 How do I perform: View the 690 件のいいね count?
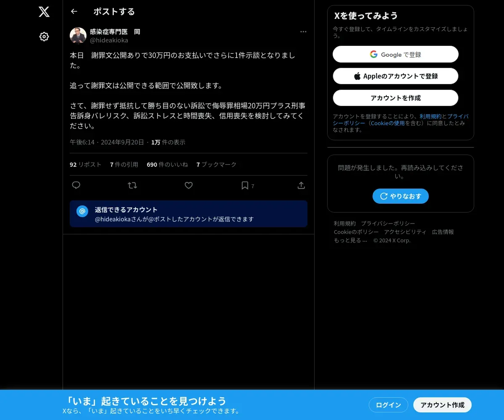(167, 165)
